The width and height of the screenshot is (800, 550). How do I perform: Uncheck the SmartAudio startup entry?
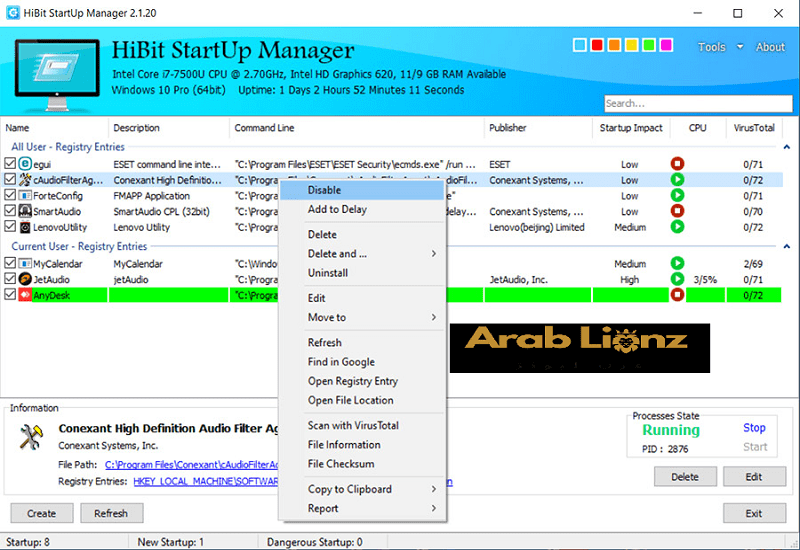10,211
